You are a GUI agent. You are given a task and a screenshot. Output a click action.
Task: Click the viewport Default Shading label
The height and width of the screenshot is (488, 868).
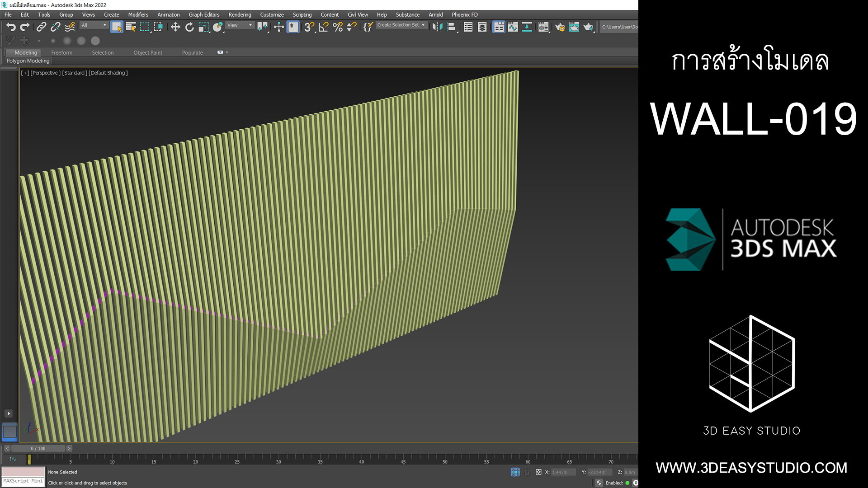pyautogui.click(x=108, y=73)
